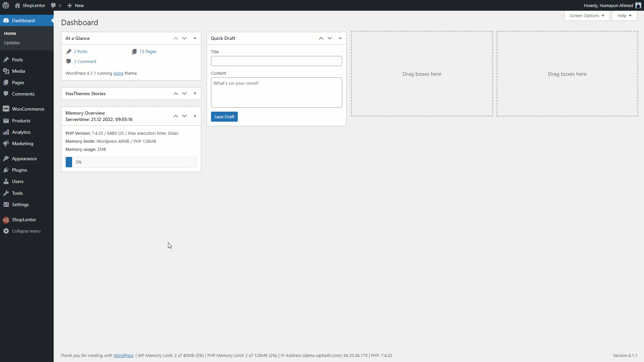Click the Collapse menu arrow icon
Viewport: 644px width, 362px height.
[6, 231]
